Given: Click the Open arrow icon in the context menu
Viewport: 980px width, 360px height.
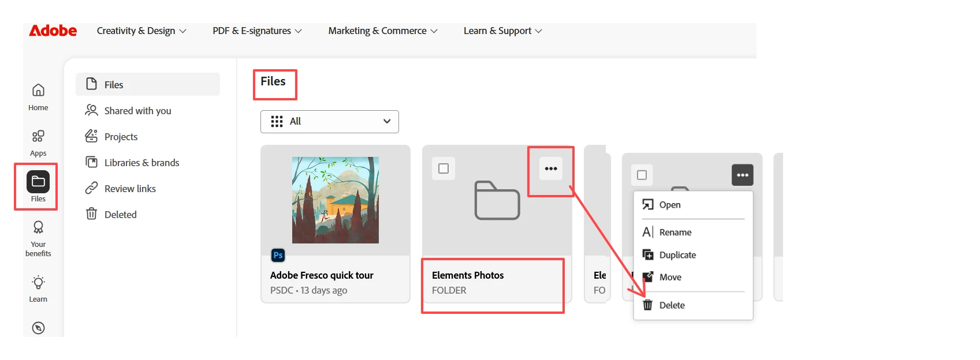Looking at the screenshot, I should click(648, 205).
